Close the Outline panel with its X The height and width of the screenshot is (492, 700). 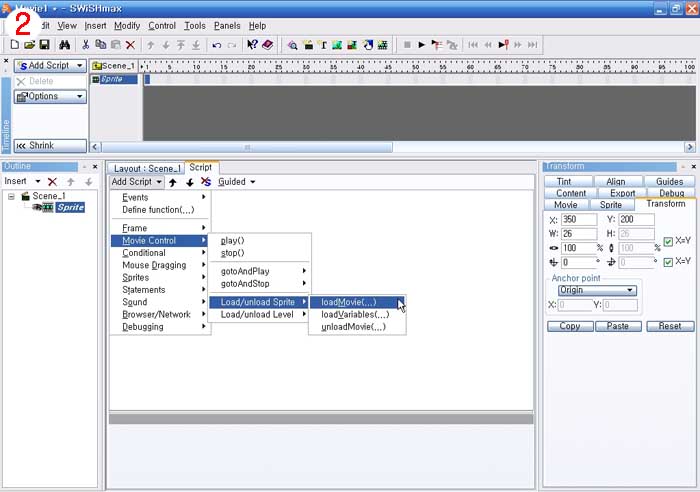coord(95,167)
